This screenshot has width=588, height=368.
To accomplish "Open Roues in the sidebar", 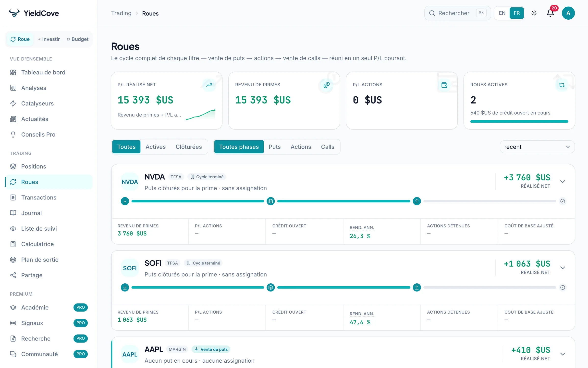I will [x=49, y=182].
